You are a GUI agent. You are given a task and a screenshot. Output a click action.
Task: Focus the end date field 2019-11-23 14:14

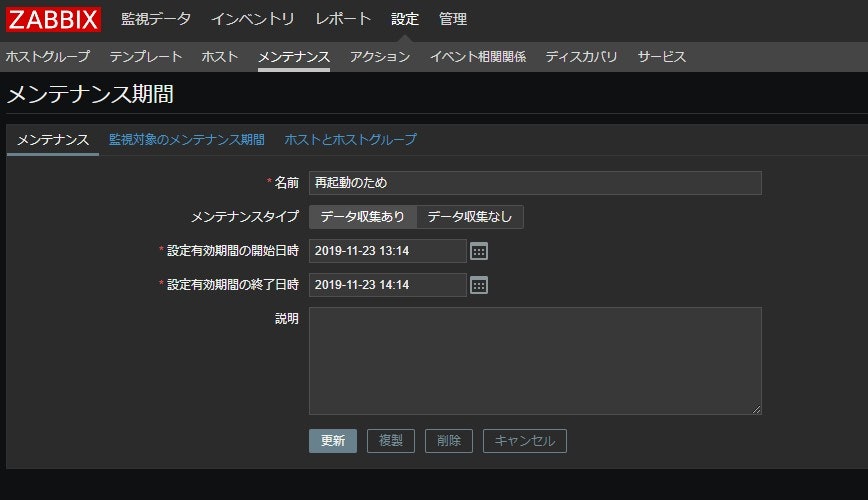[388, 285]
